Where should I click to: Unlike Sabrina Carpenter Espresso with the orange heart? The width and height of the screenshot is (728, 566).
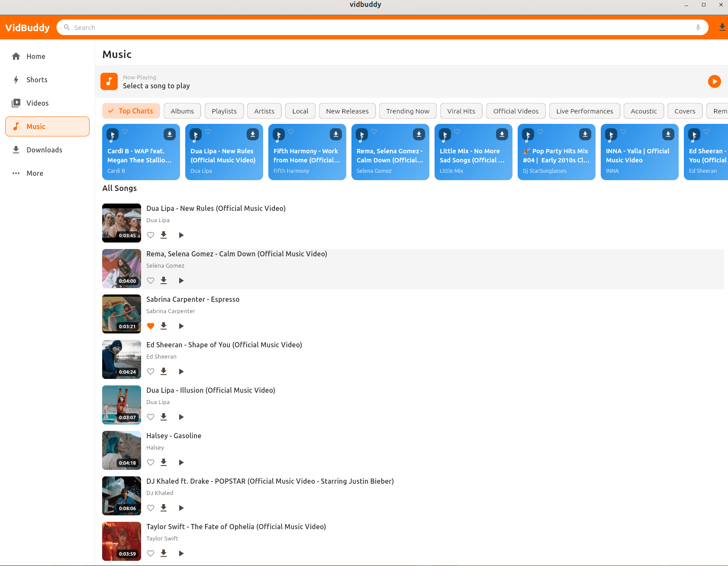[151, 326]
